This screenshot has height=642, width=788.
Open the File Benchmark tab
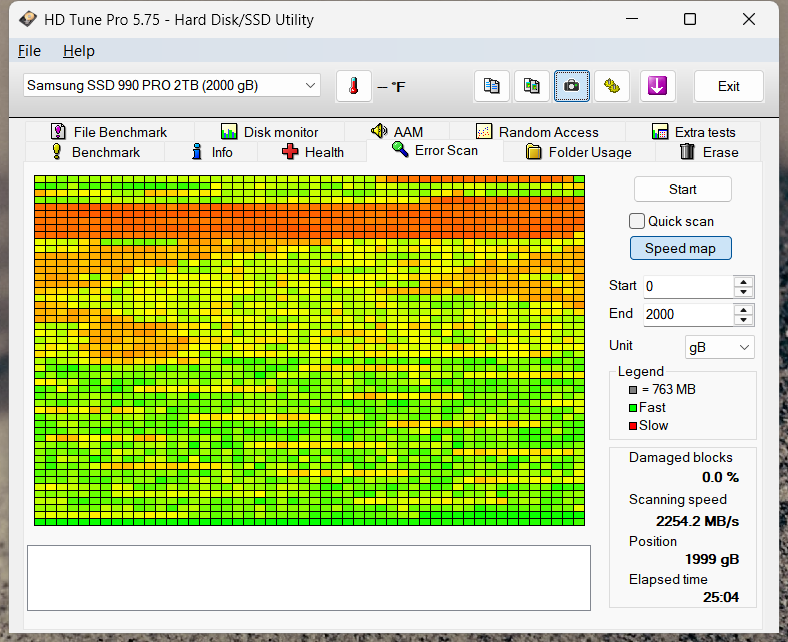(x=110, y=132)
